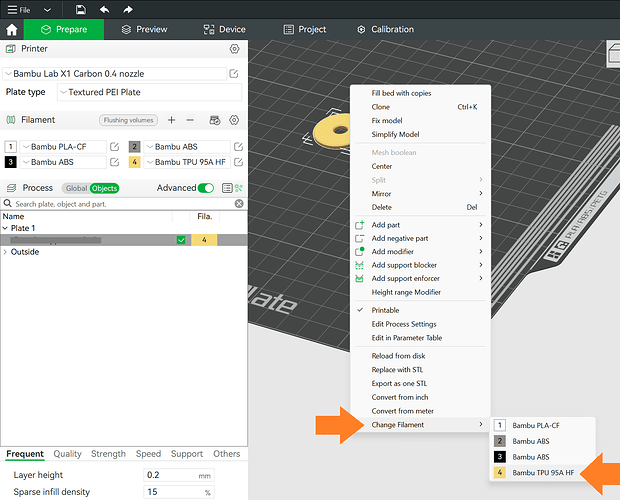Click filament 1 white color swatch
Image resolution: width=620 pixels, height=500 pixels.
[x=11, y=147]
